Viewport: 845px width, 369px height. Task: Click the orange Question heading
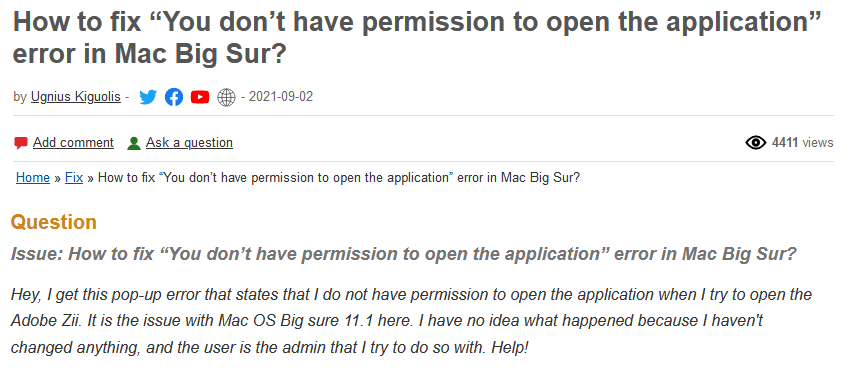pos(54,222)
